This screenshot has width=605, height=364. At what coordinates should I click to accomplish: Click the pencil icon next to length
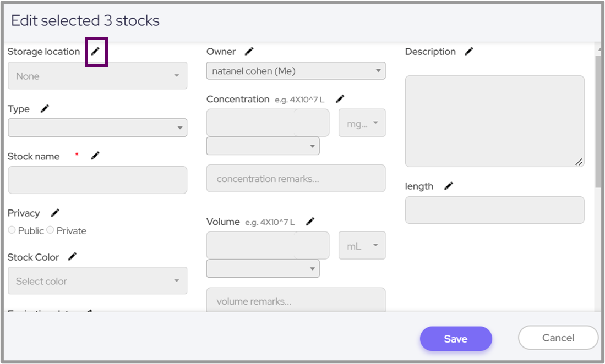click(x=449, y=186)
